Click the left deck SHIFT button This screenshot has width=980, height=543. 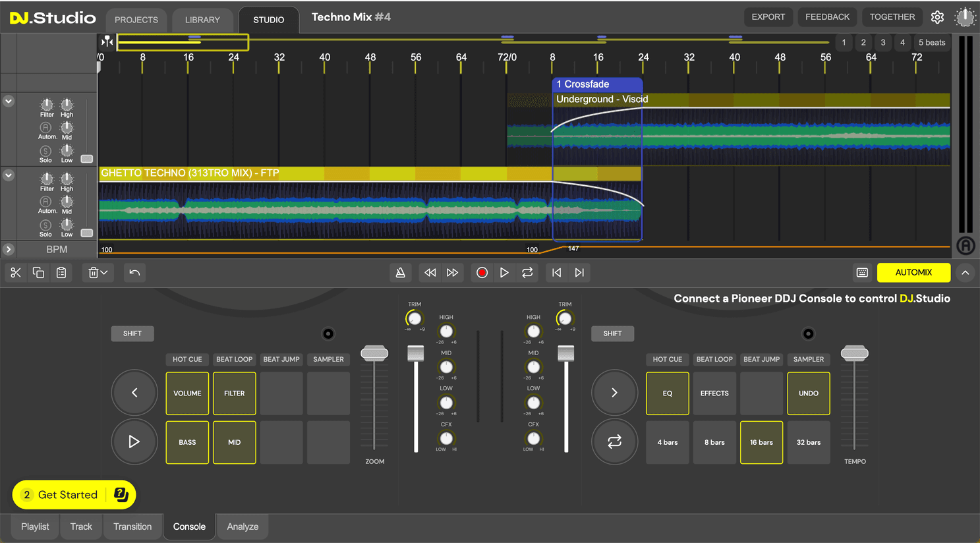coord(132,333)
